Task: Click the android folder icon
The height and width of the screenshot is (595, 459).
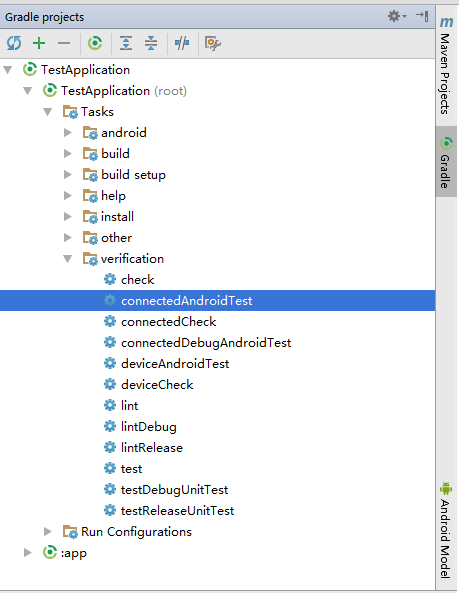Action: click(90, 133)
